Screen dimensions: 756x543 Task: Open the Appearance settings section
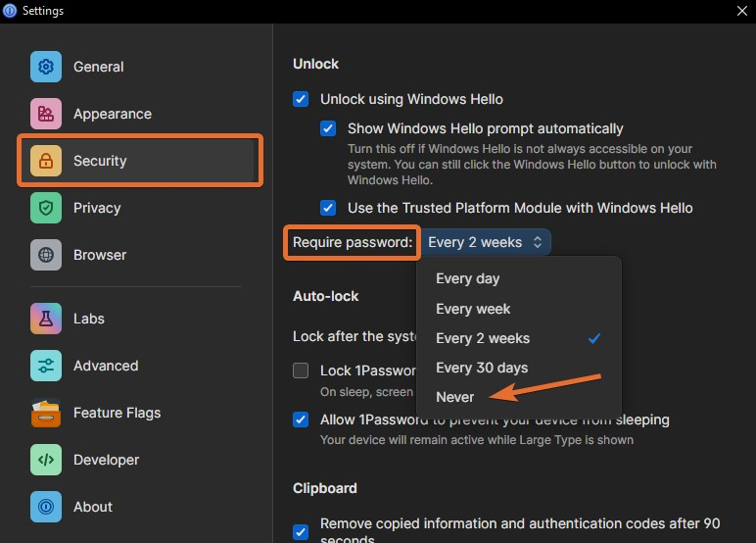[113, 114]
